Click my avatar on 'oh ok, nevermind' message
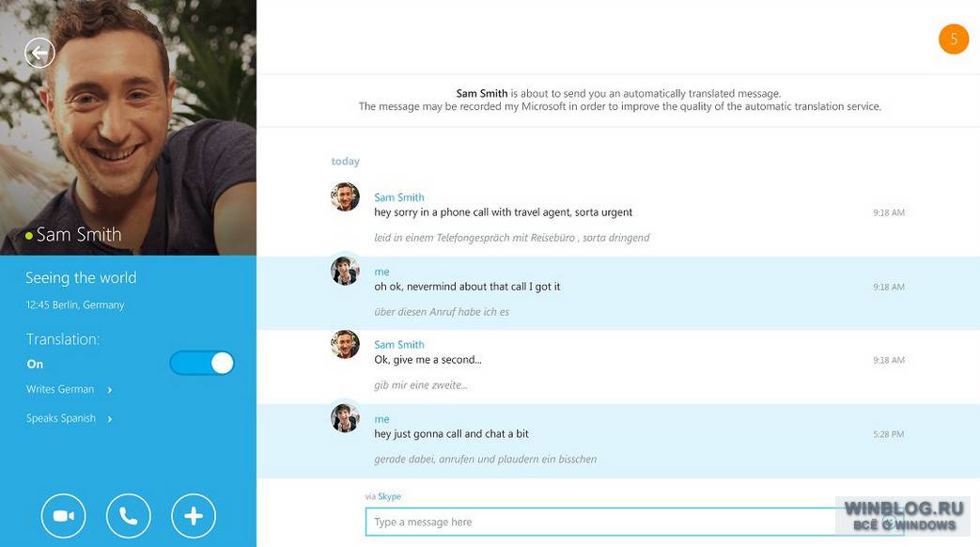980x547 pixels. (345, 271)
